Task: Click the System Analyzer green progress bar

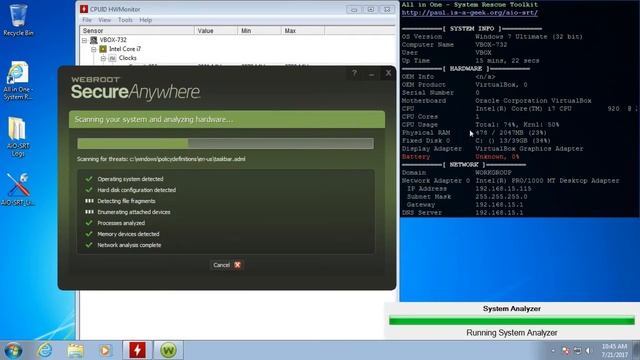Action: pyautogui.click(x=512, y=321)
